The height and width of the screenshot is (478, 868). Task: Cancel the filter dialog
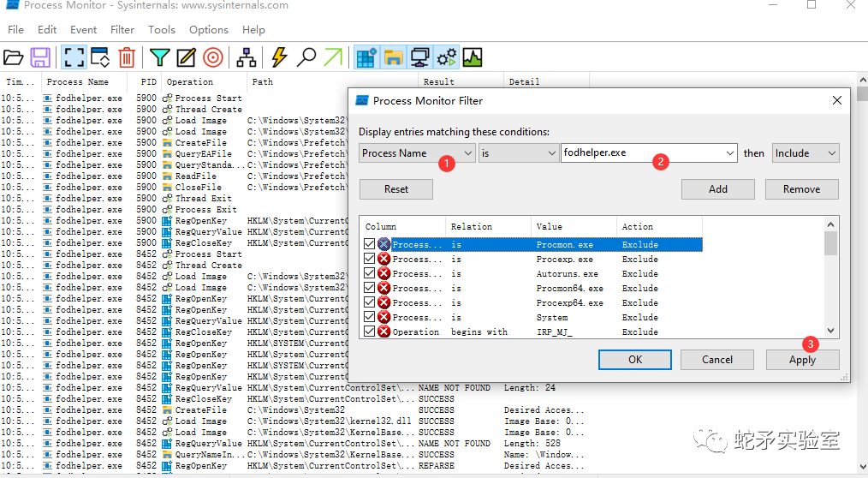coord(716,360)
